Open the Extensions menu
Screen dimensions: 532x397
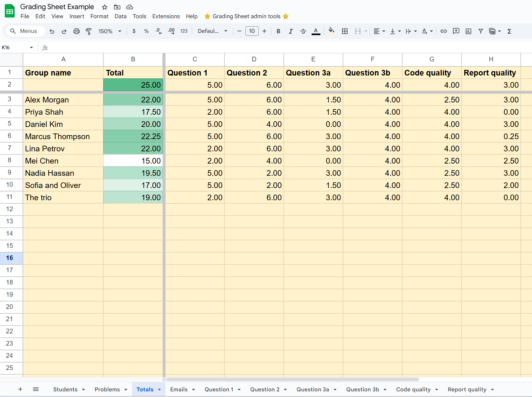pos(166,16)
